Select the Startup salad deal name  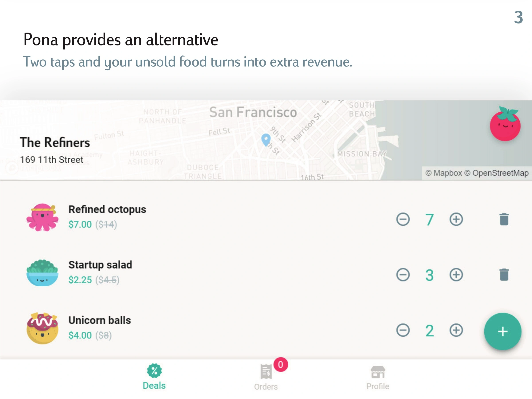pyautogui.click(x=100, y=265)
